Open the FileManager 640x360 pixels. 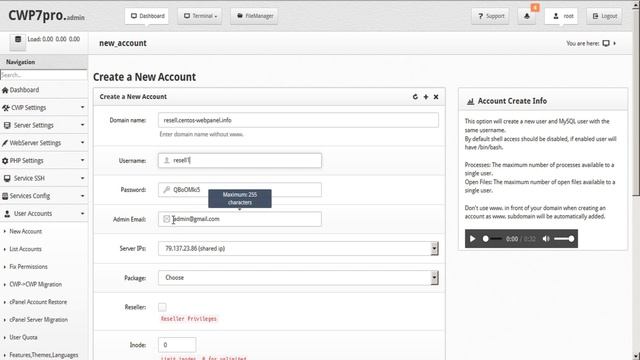tap(254, 16)
